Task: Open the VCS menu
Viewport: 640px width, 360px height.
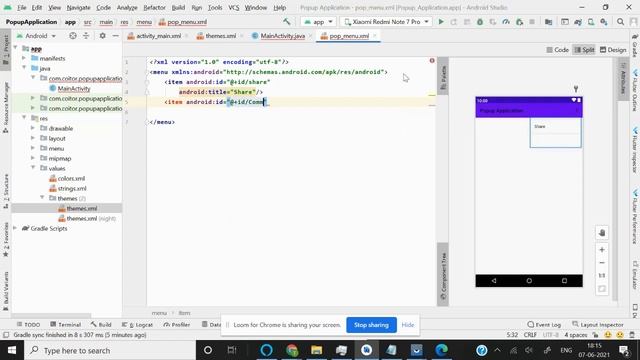Action: pos(233,7)
